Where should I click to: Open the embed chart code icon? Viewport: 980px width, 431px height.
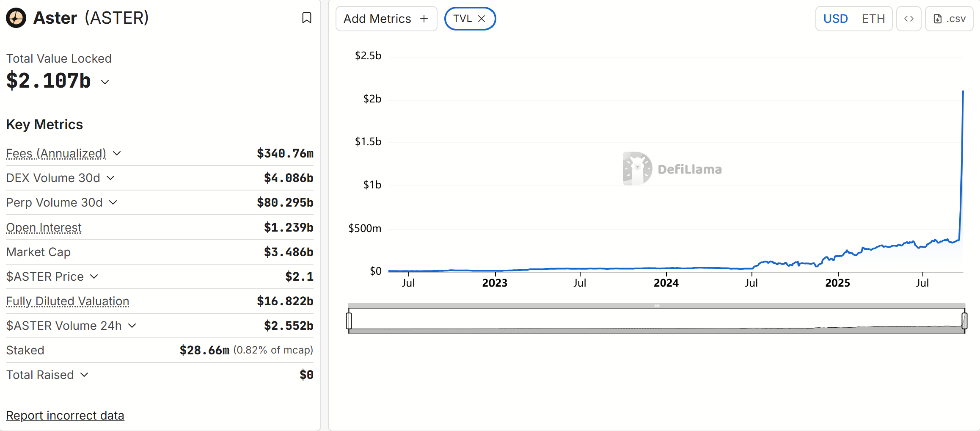click(908, 19)
